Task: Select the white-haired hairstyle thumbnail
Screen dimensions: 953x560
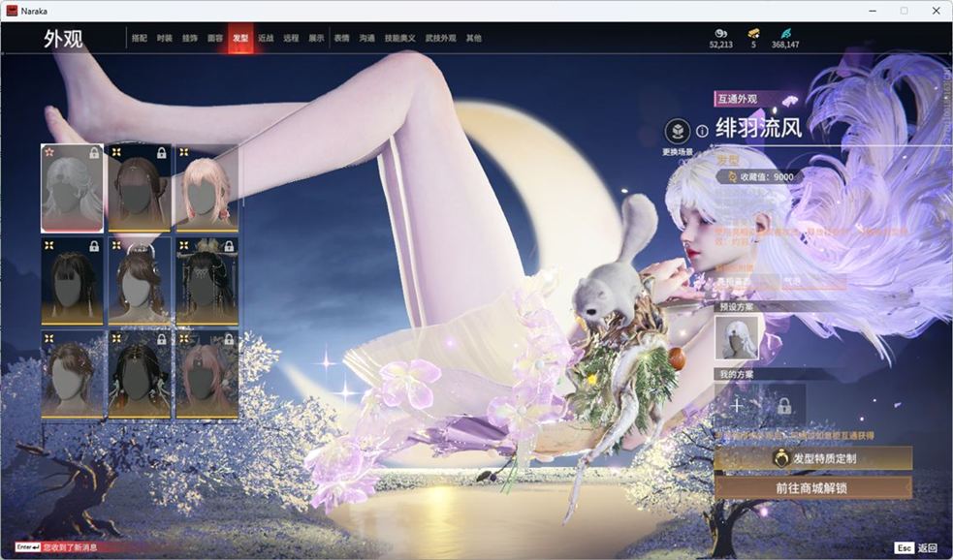Action: 72,188
